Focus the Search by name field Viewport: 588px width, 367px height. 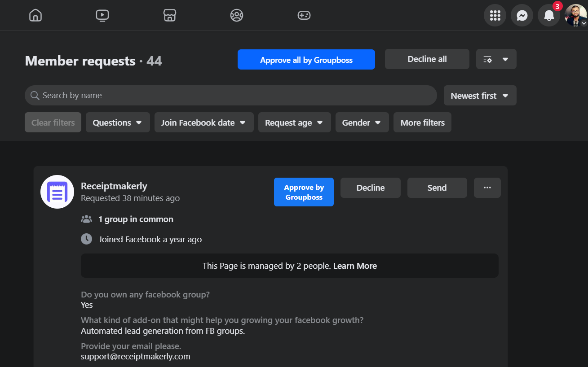click(231, 96)
